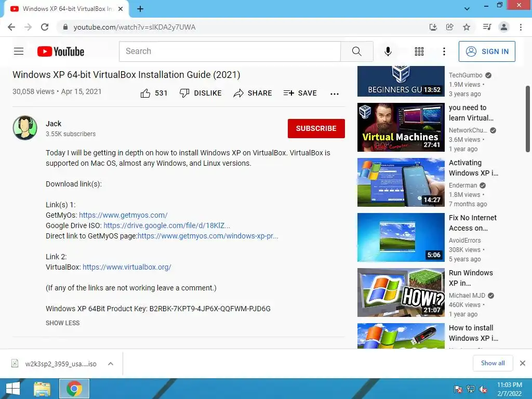Reload the YouTube page
The width and height of the screenshot is (532, 399).
[x=45, y=27]
